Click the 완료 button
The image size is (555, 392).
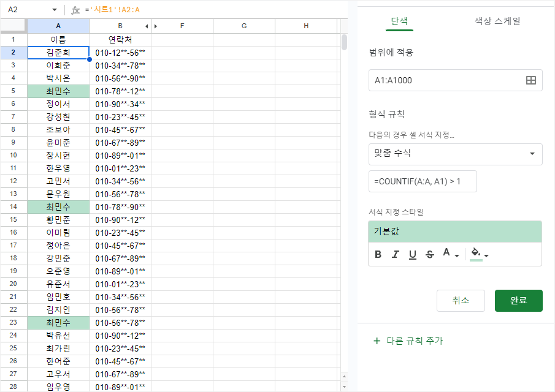coord(518,301)
